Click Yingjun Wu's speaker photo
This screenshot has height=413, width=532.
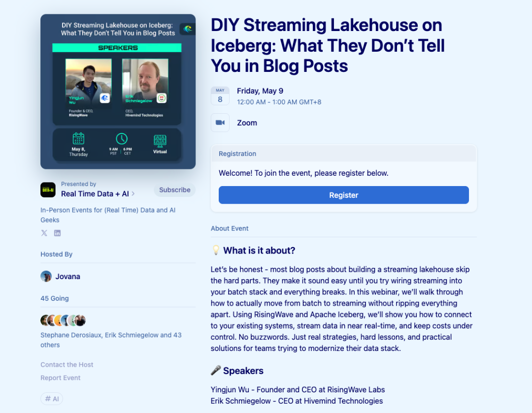click(89, 81)
